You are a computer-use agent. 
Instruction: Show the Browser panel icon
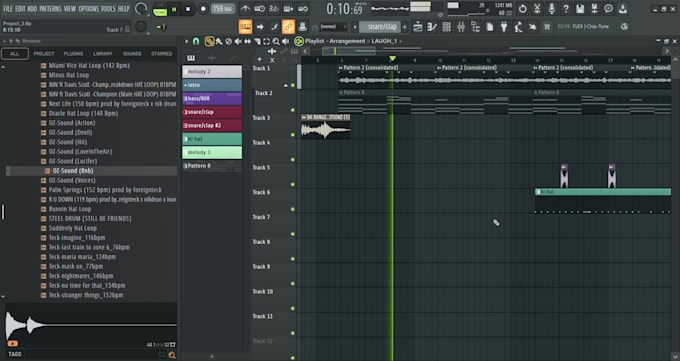click(x=475, y=27)
